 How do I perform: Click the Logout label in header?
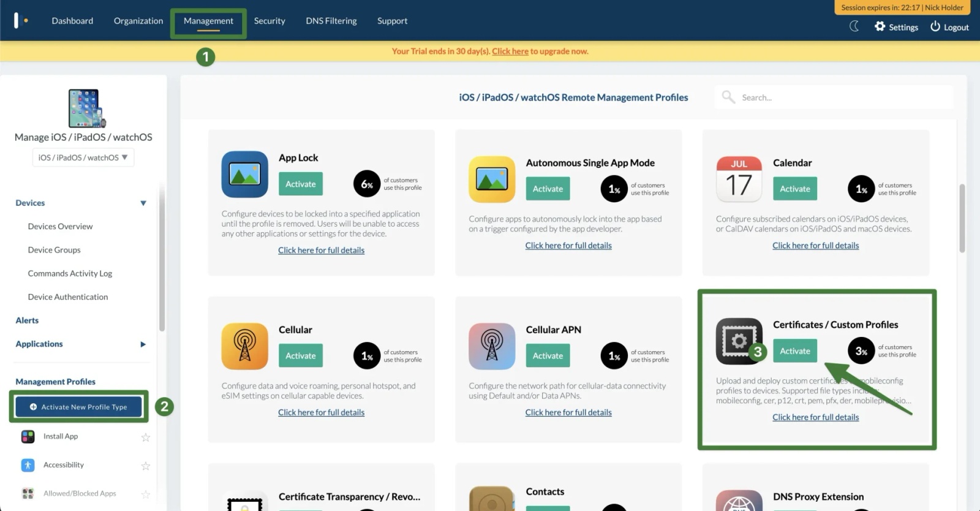point(956,27)
